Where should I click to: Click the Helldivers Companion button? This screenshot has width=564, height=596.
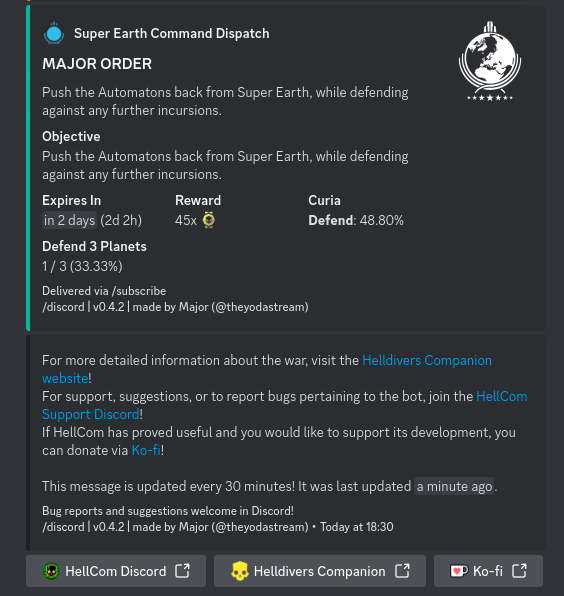(x=320, y=571)
